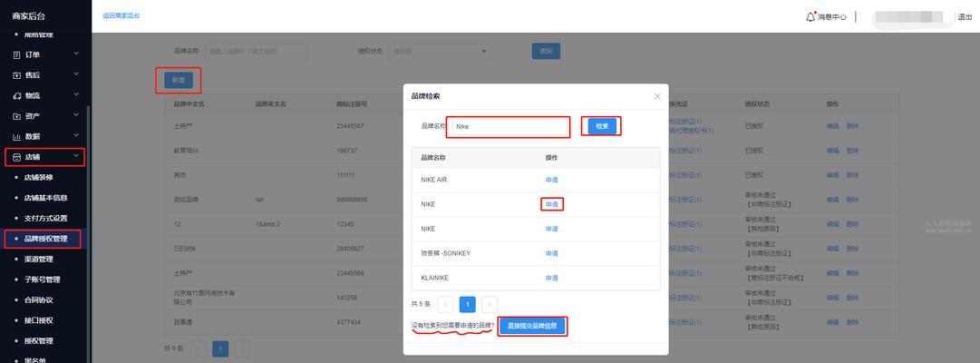
Task: Open the 支付方式设置 menu item
Action: tap(45, 218)
